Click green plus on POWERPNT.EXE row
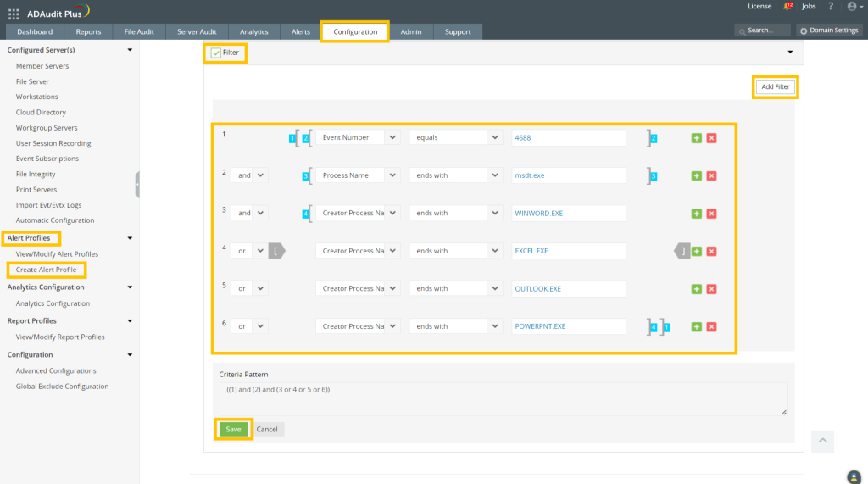 click(696, 326)
